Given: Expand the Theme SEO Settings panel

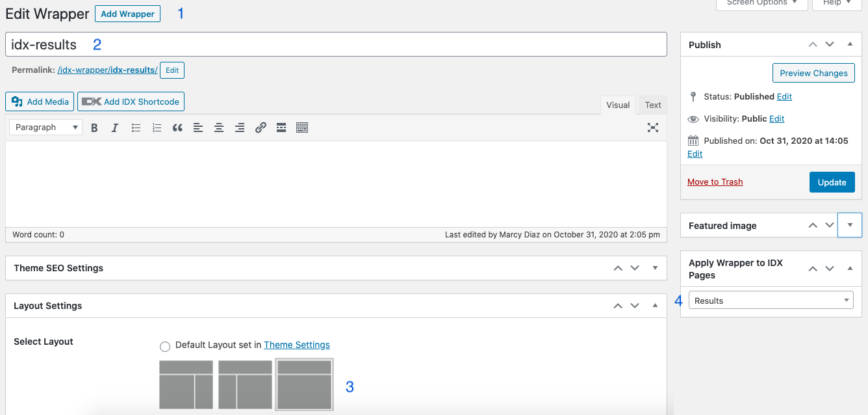Looking at the screenshot, I should [655, 268].
